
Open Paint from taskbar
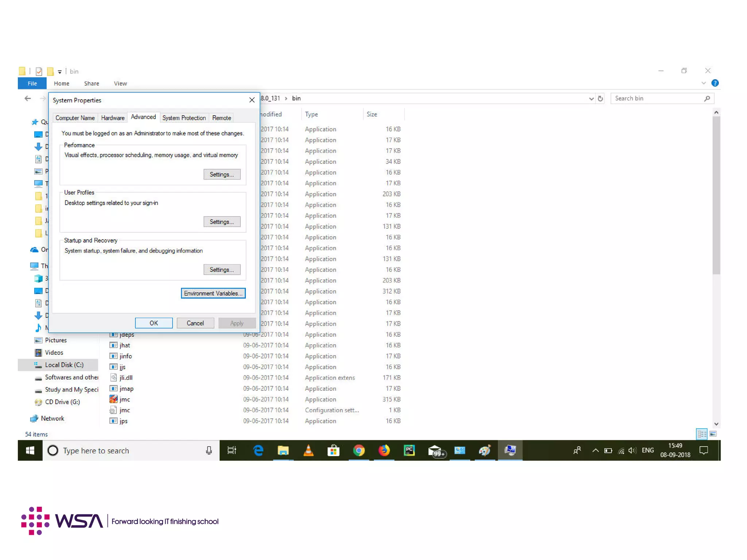click(x=484, y=451)
